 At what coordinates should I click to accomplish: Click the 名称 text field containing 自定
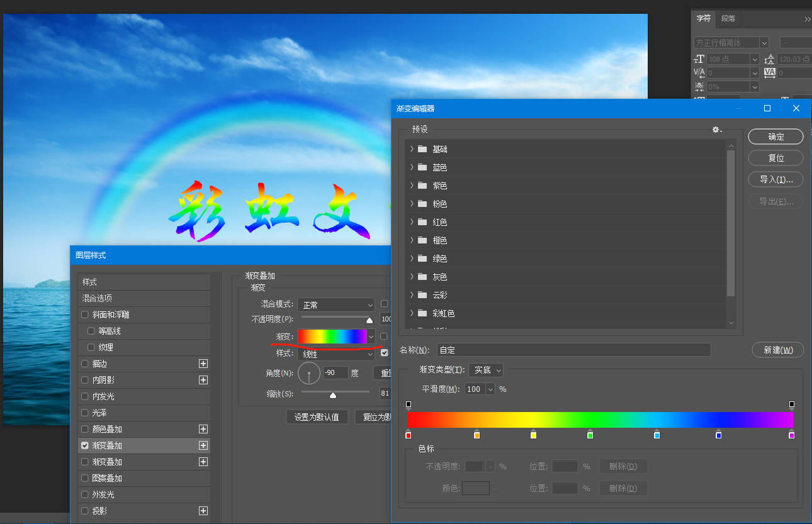coord(573,350)
